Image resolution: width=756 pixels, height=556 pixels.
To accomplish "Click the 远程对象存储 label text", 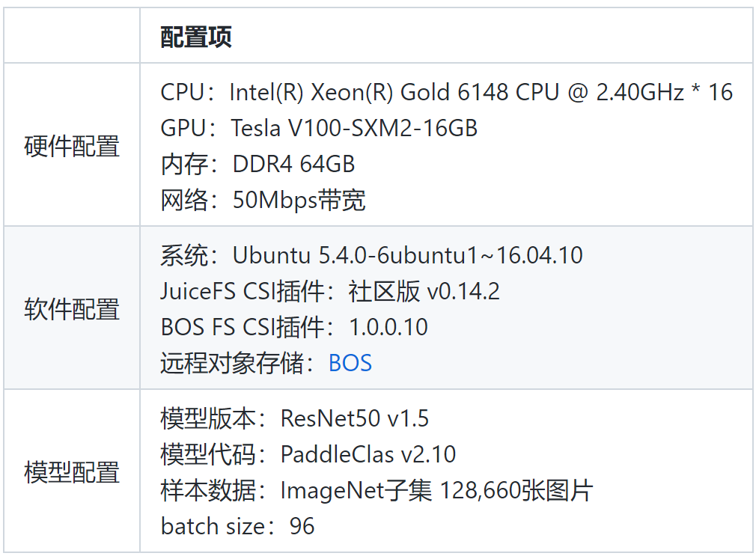I will [232, 363].
